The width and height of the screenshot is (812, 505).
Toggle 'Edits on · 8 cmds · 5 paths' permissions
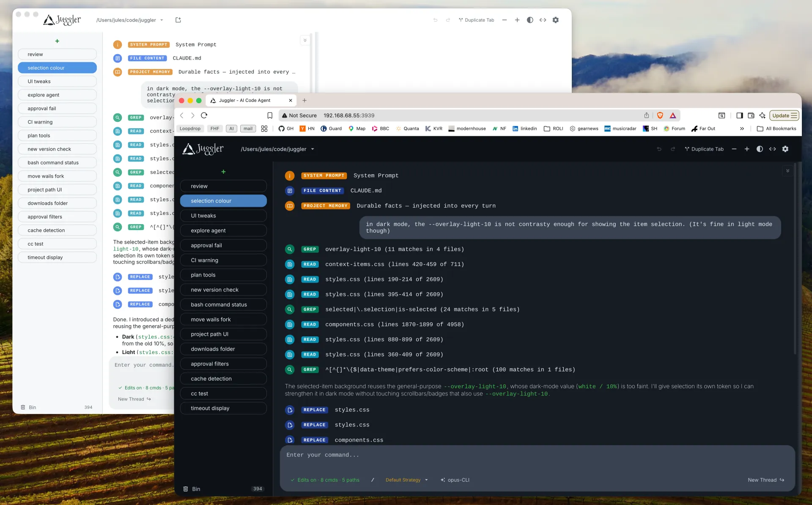[325, 480]
